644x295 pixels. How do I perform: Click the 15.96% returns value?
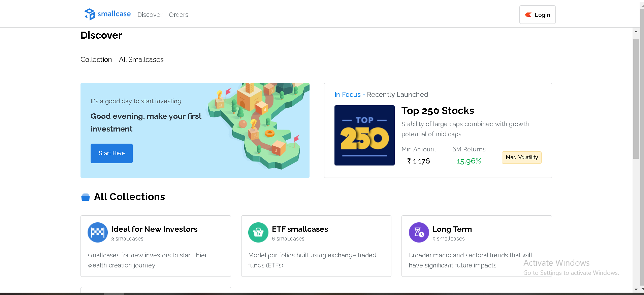[469, 161]
